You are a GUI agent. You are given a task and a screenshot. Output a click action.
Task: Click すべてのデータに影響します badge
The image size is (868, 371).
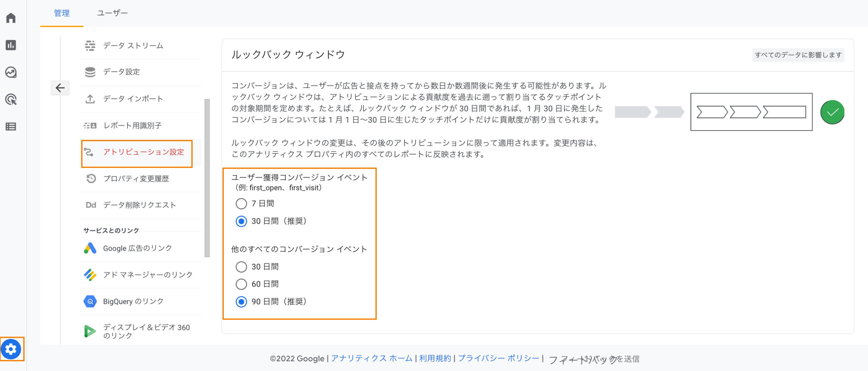pyautogui.click(x=798, y=55)
